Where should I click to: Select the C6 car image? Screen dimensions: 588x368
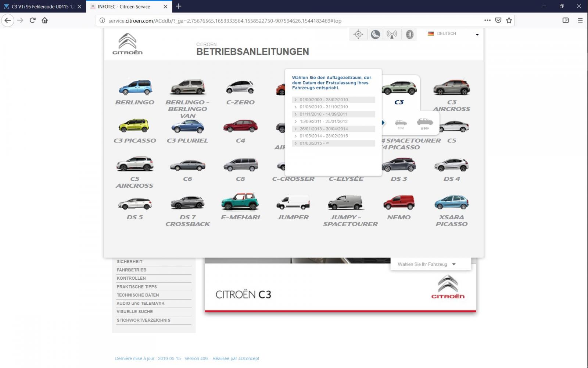[188, 165]
